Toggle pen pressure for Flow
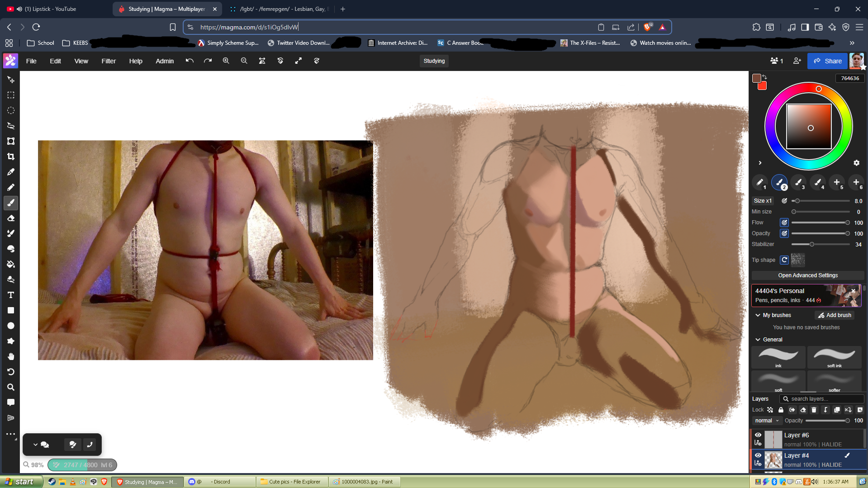The height and width of the screenshot is (488, 868). pyautogui.click(x=784, y=223)
